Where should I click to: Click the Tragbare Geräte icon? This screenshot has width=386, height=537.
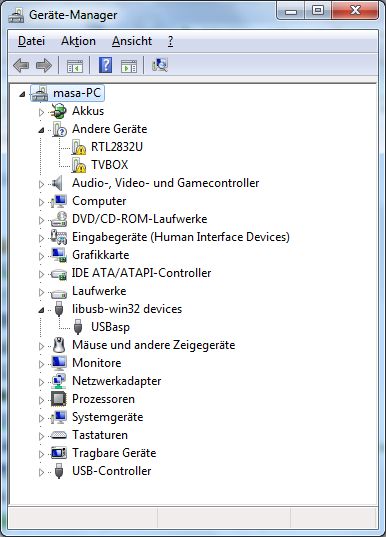(x=59, y=453)
